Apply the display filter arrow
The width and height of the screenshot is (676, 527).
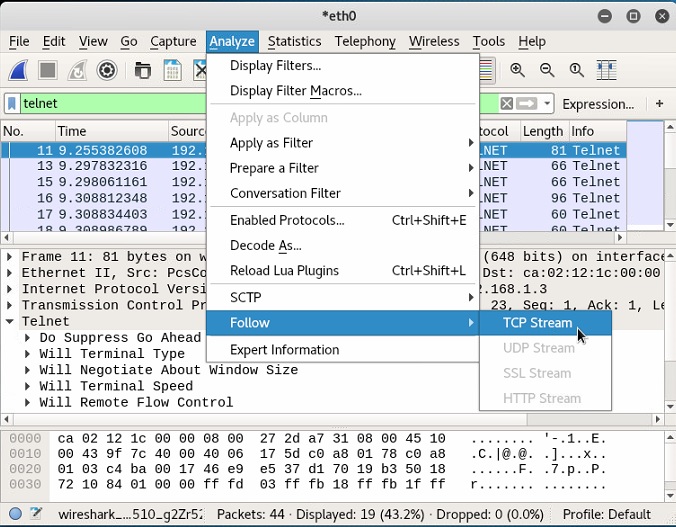pyautogui.click(x=526, y=104)
